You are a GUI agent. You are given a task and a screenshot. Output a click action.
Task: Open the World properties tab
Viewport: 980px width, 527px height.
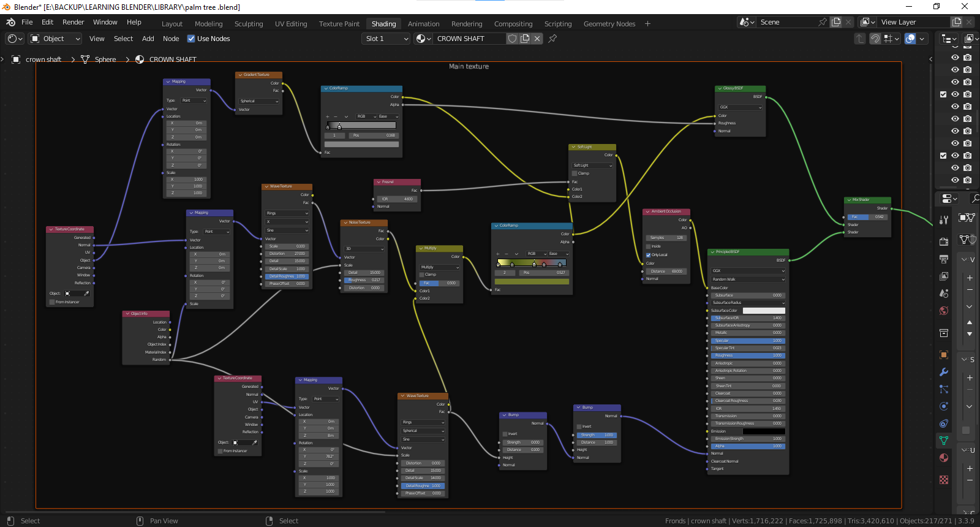point(944,311)
